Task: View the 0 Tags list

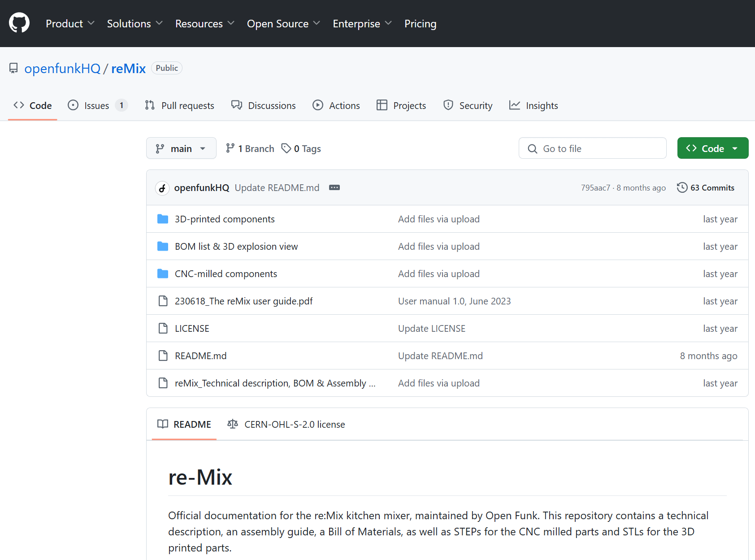Action: (x=301, y=148)
